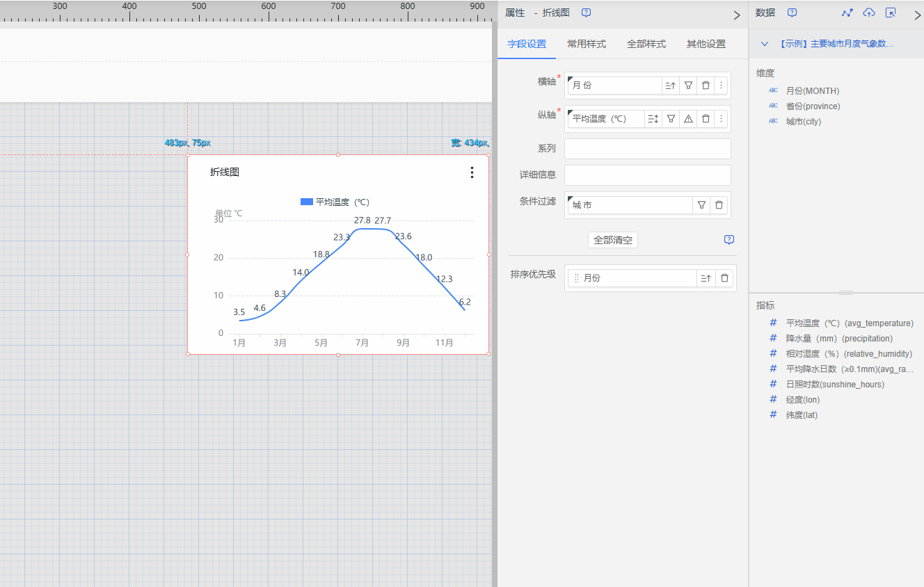The image size is (924, 587).
Task: Open more options for the 纵轴 field
Action: coord(721,119)
